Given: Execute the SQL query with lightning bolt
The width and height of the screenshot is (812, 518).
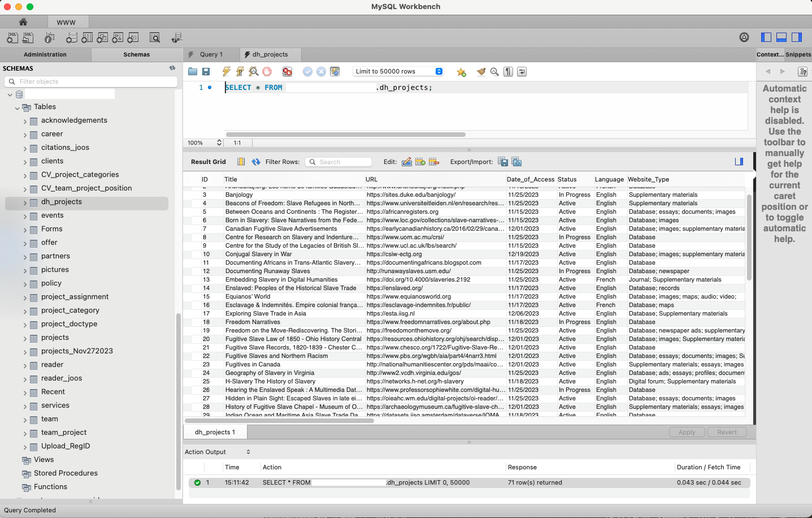Looking at the screenshot, I should [x=226, y=72].
